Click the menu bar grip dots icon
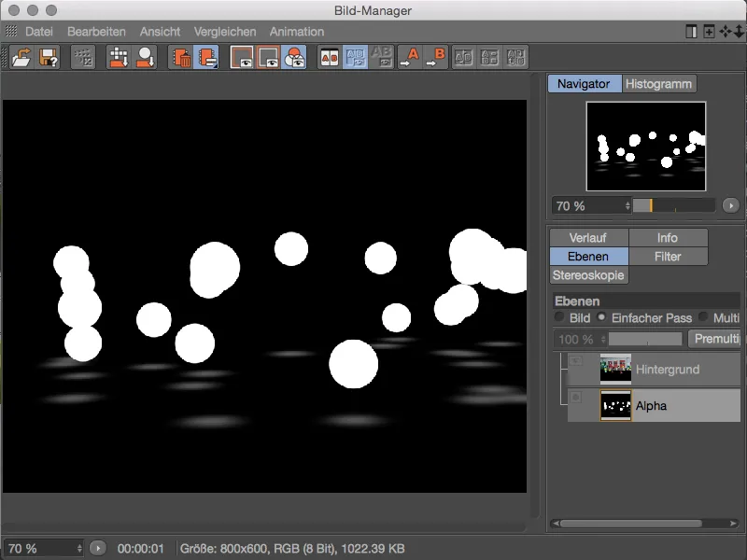The image size is (747, 560). pyautogui.click(x=11, y=31)
